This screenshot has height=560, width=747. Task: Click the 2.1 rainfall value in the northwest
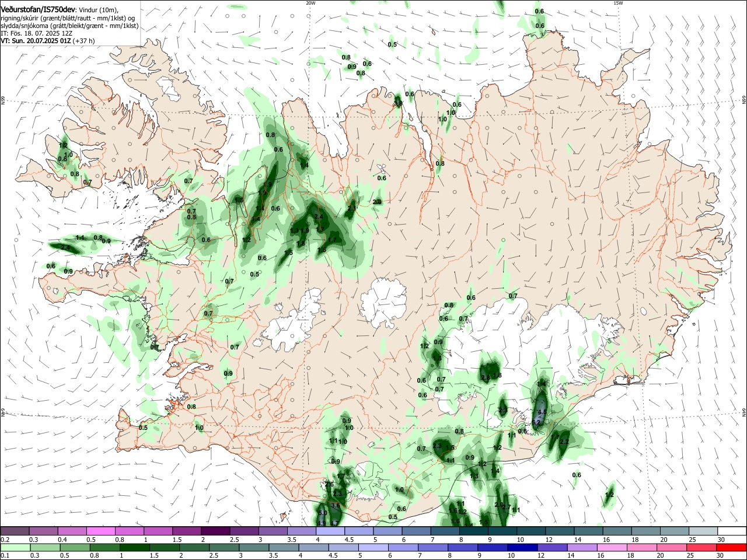tap(352, 208)
